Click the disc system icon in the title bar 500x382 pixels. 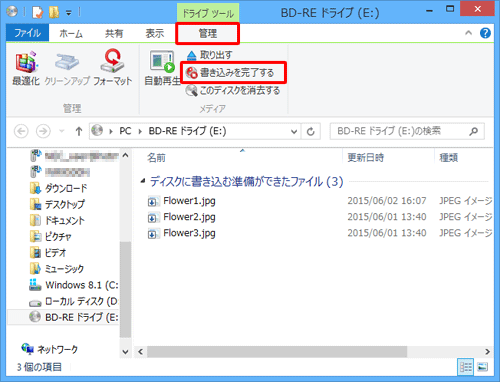coord(12,12)
